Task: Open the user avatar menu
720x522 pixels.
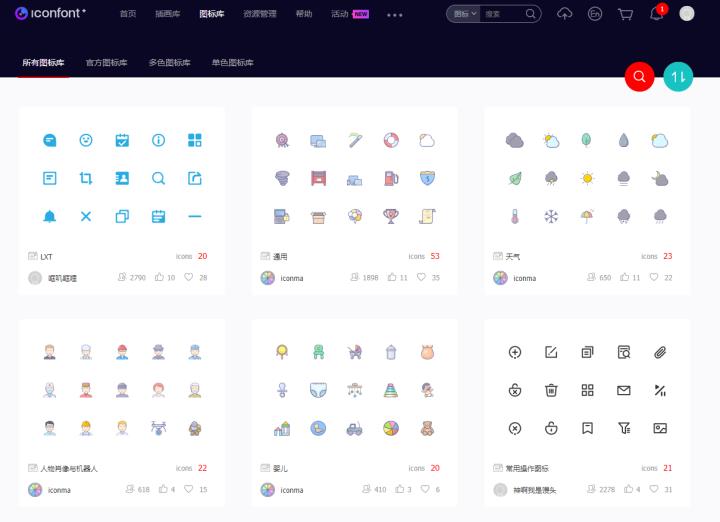Action: 687,14
